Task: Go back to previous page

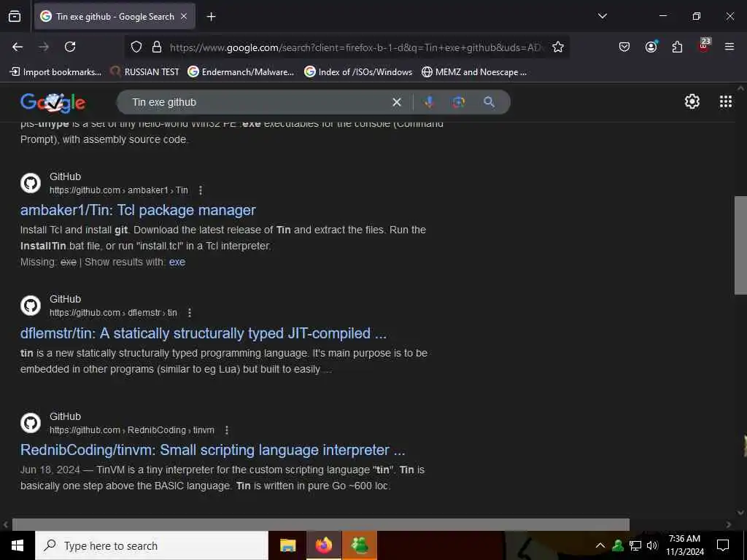Action: [18, 47]
